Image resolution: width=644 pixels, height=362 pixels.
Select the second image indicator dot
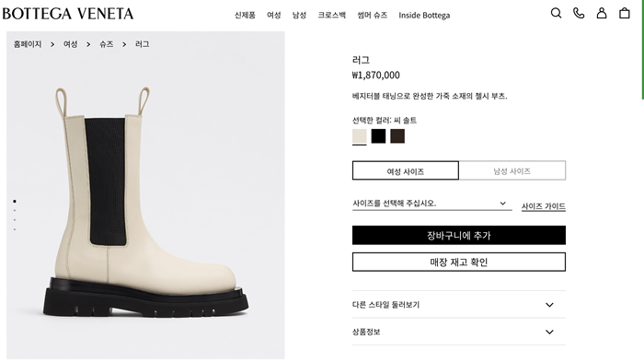pos(15,211)
